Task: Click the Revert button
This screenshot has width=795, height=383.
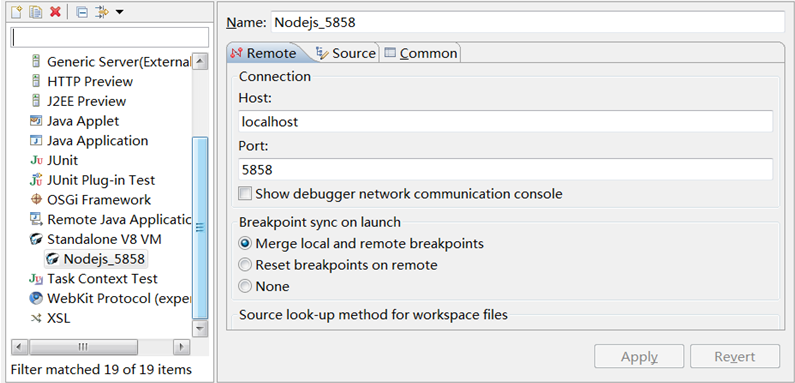Action: [735, 357]
